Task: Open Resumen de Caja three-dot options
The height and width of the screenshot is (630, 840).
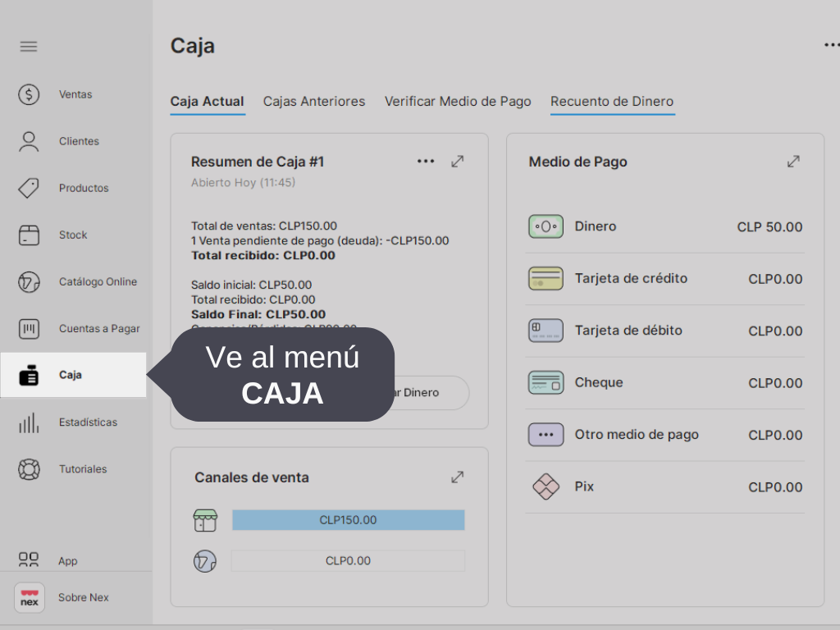Action: (426, 162)
